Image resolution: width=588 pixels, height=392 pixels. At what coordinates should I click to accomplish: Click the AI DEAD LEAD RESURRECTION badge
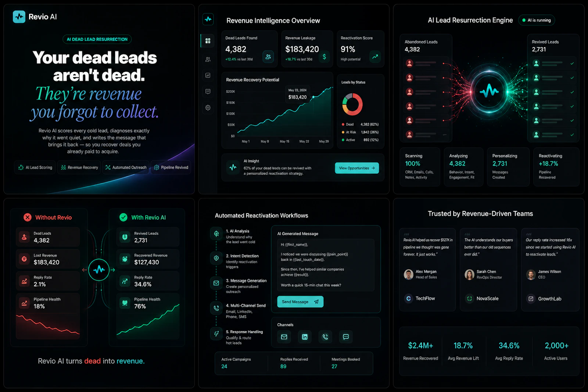[x=97, y=39]
